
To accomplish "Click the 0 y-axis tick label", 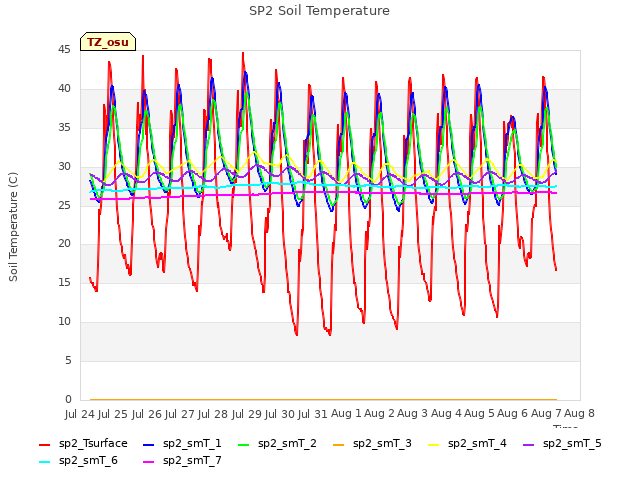I will 68,399.
